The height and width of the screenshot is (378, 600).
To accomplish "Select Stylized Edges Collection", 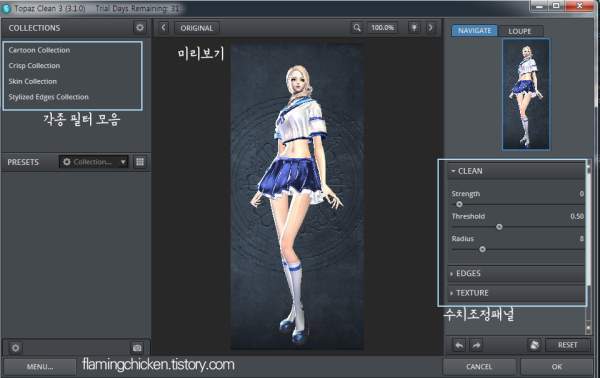I will (x=48, y=97).
